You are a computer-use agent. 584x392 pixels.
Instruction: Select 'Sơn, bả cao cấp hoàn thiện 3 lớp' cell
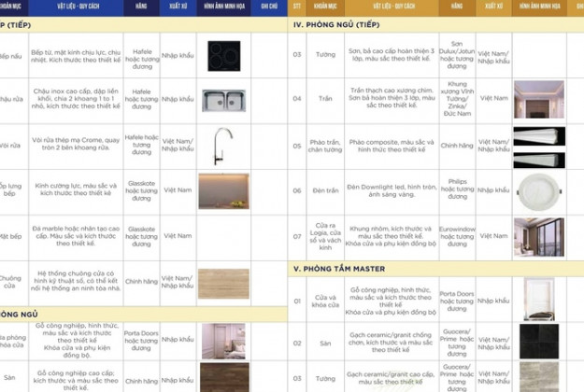pos(392,55)
